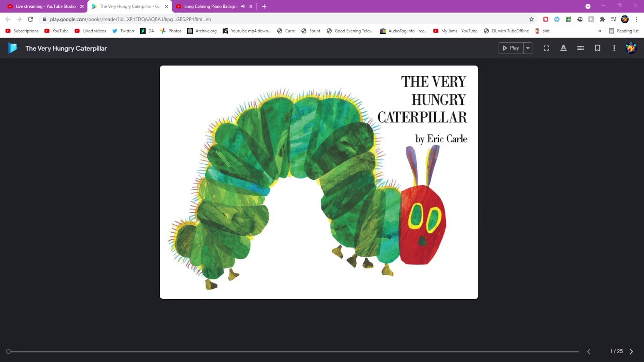The width and height of the screenshot is (644, 362).
Task: Open the Subscriptions bookmark
Action: 22,31
